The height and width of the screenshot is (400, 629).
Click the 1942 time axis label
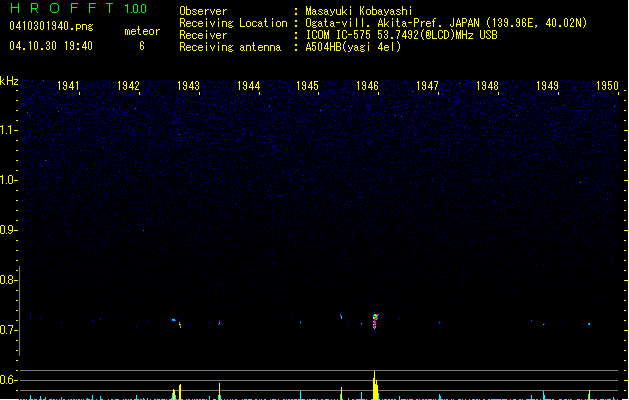[128, 86]
